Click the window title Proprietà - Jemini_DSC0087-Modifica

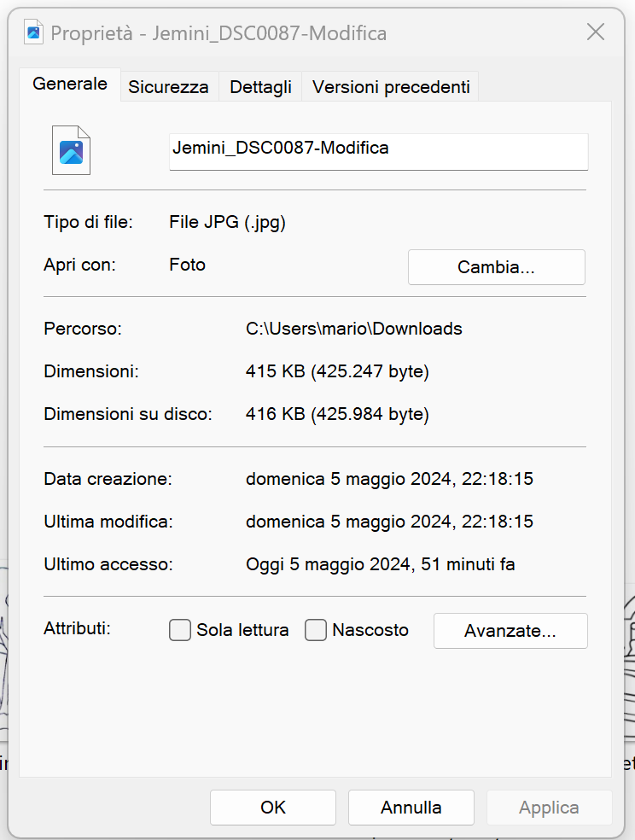click(x=218, y=33)
